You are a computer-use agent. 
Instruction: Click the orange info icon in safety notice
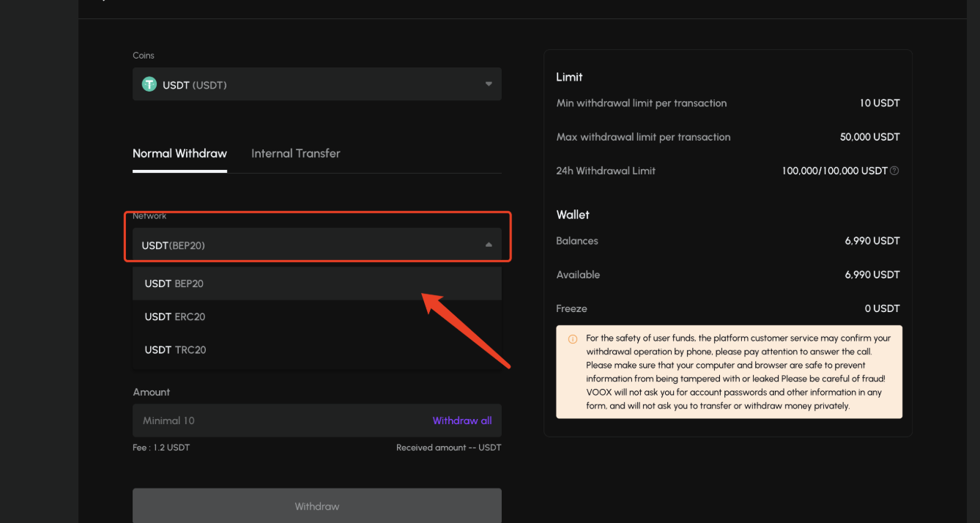click(x=572, y=339)
